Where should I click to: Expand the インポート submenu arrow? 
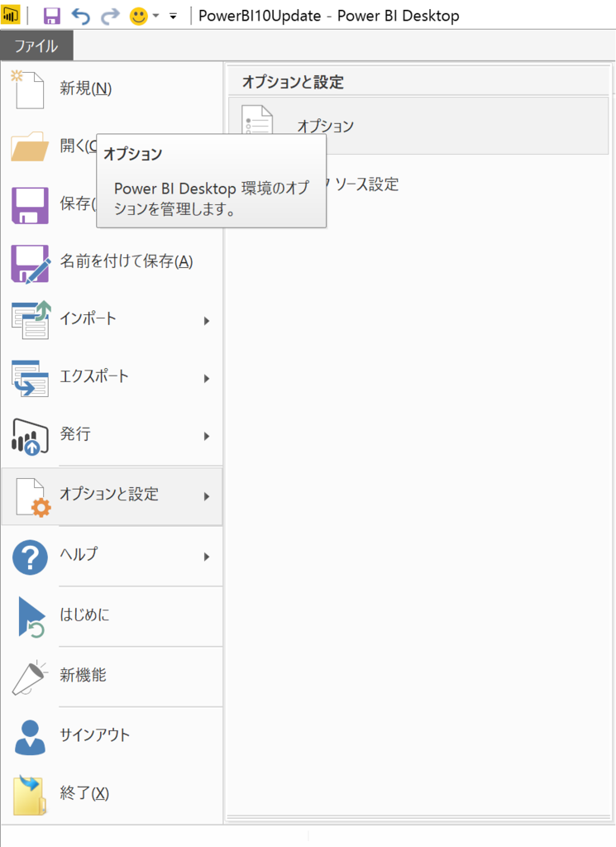206,321
